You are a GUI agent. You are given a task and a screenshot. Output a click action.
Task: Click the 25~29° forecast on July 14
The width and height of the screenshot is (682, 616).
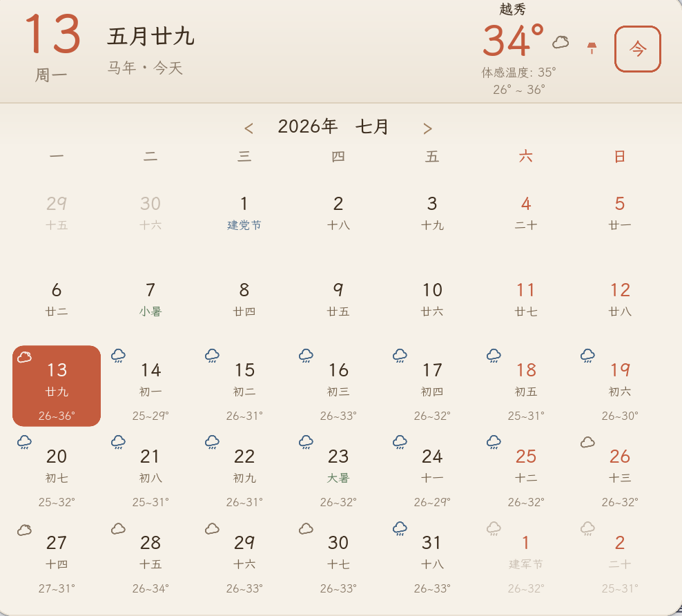(x=150, y=416)
